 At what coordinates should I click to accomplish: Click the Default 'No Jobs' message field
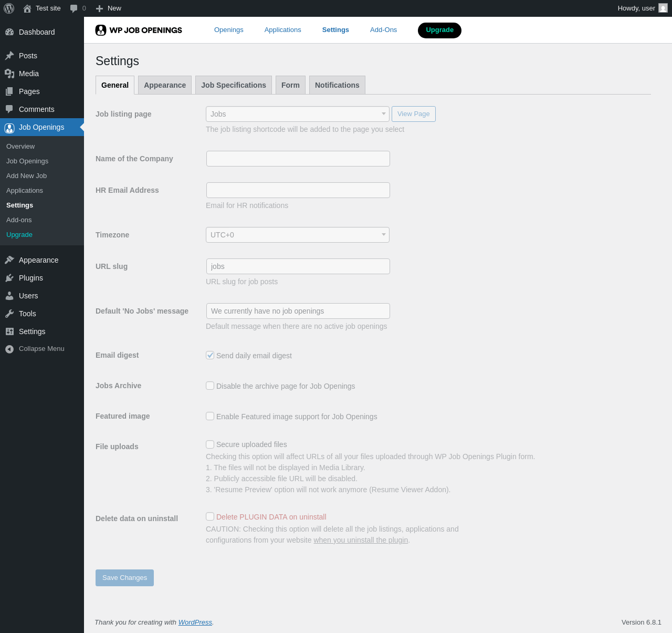298,311
